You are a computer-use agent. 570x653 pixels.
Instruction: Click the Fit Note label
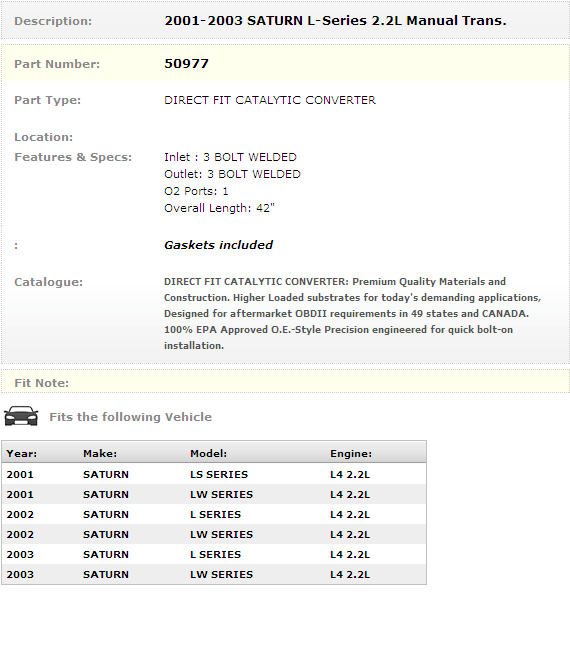pos(42,383)
